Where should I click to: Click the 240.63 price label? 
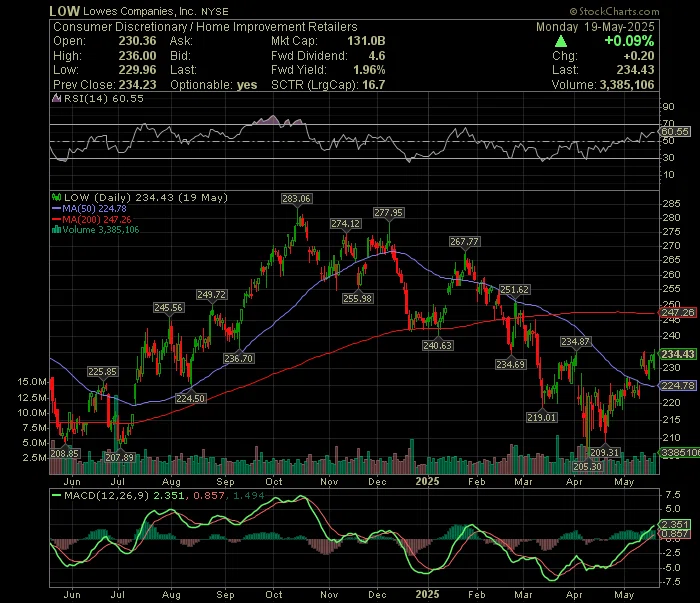438,345
